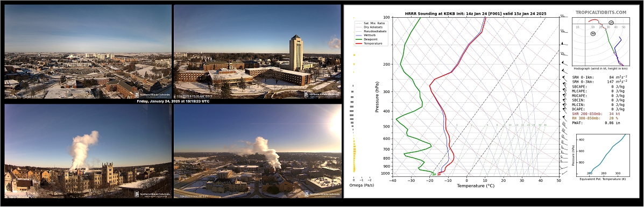Click the top-left campus webcam image
This screenshot has height=207, width=644.
(88, 51)
